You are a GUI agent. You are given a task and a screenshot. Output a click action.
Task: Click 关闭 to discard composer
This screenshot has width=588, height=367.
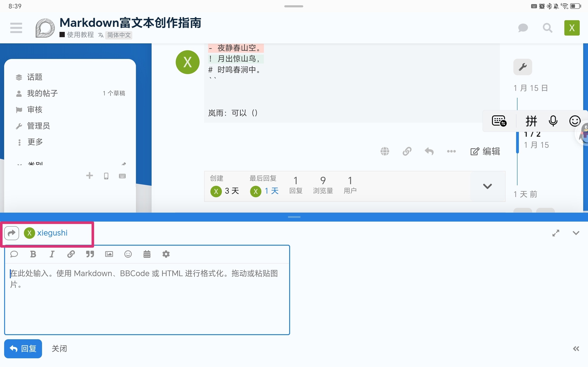(x=59, y=349)
